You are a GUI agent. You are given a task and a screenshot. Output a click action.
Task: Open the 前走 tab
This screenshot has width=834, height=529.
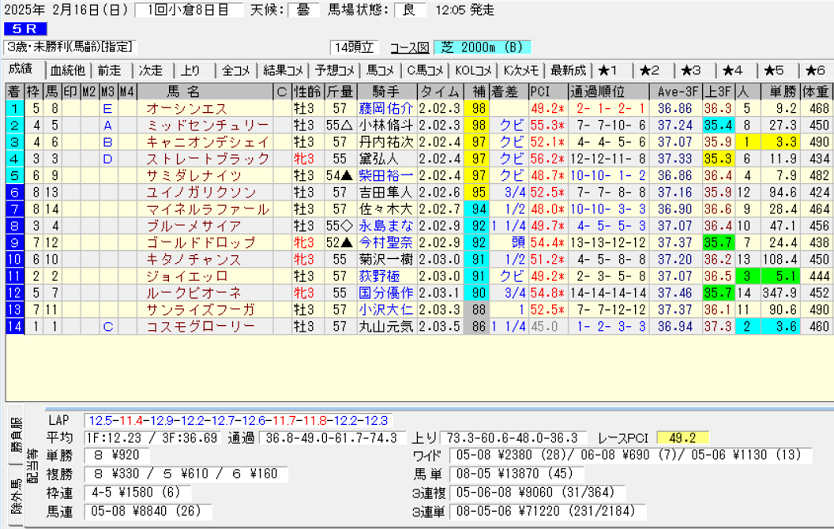tap(109, 70)
